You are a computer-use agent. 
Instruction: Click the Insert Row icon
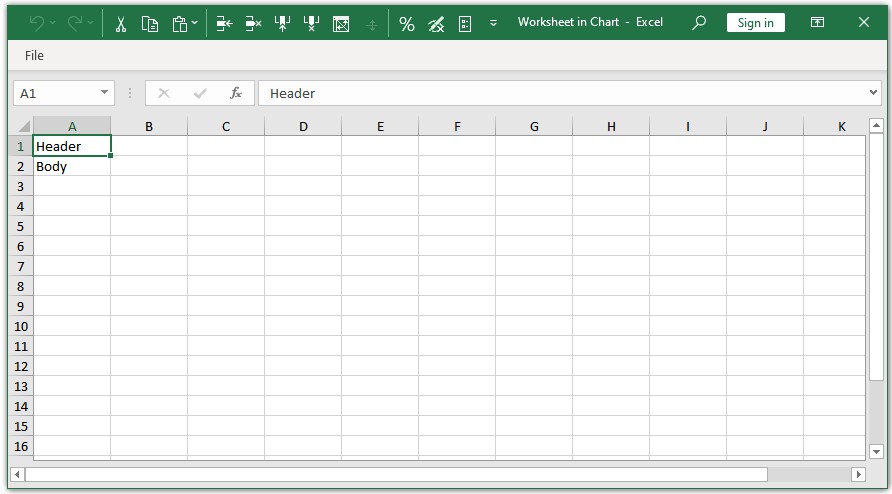225,23
